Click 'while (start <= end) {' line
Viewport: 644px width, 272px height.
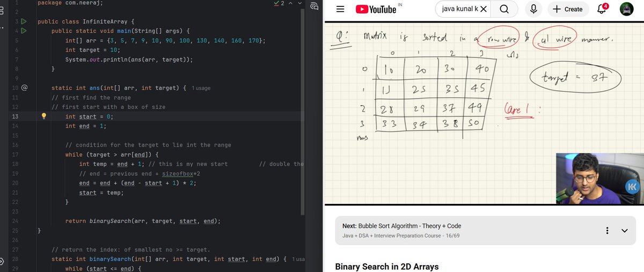coord(103,269)
